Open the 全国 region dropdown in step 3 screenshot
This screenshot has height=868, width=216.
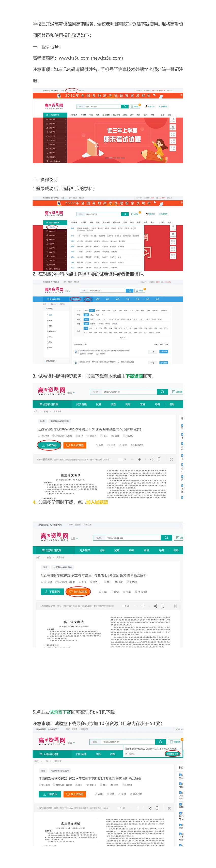71,393
